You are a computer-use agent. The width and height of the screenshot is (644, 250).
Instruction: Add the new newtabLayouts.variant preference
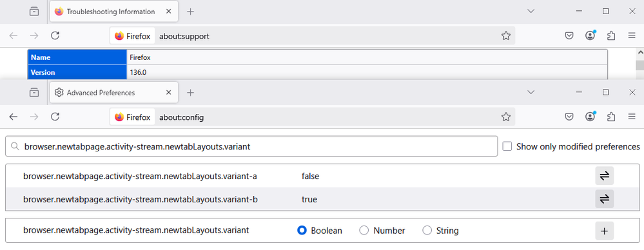coord(604,231)
